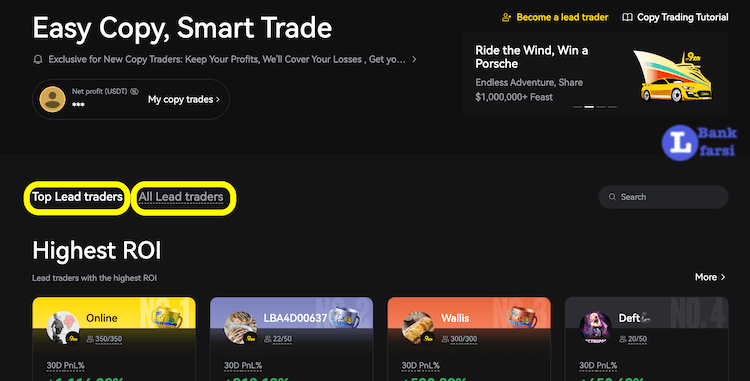The image size is (750, 381).
Task: Click the Become a lead trader icon
Action: [x=506, y=18]
